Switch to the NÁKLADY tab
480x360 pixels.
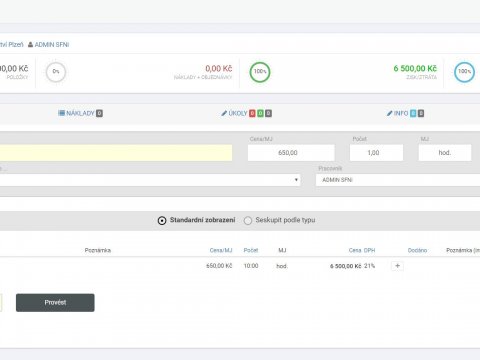coord(80,113)
